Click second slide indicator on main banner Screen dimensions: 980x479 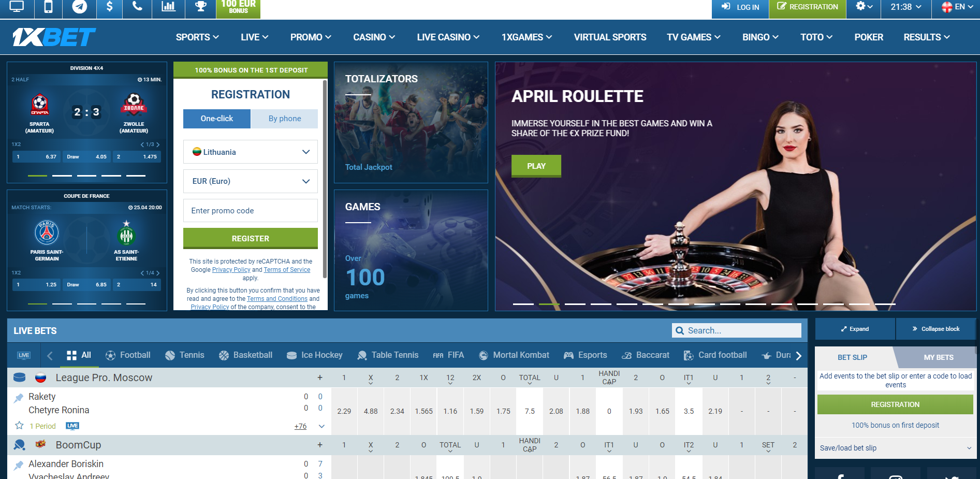tap(549, 304)
